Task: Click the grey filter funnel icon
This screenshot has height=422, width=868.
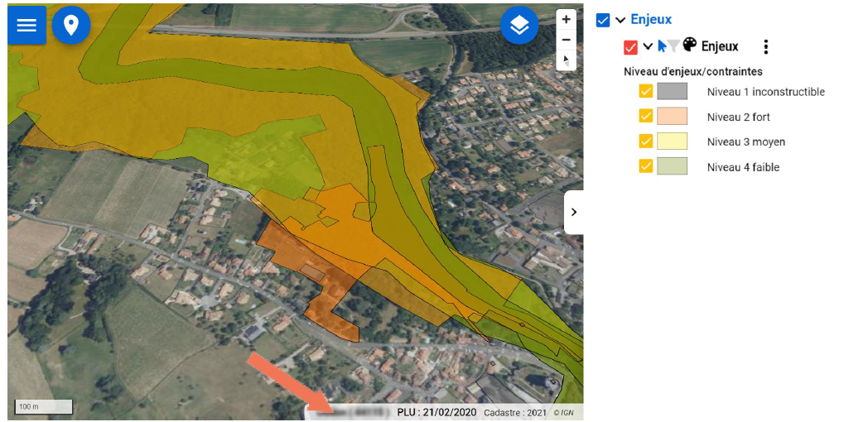Action: pyautogui.click(x=673, y=46)
